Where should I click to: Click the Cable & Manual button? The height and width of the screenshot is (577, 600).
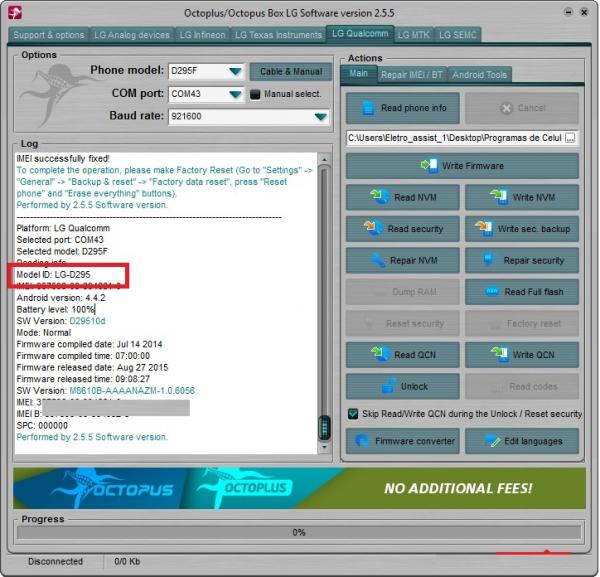click(x=291, y=72)
